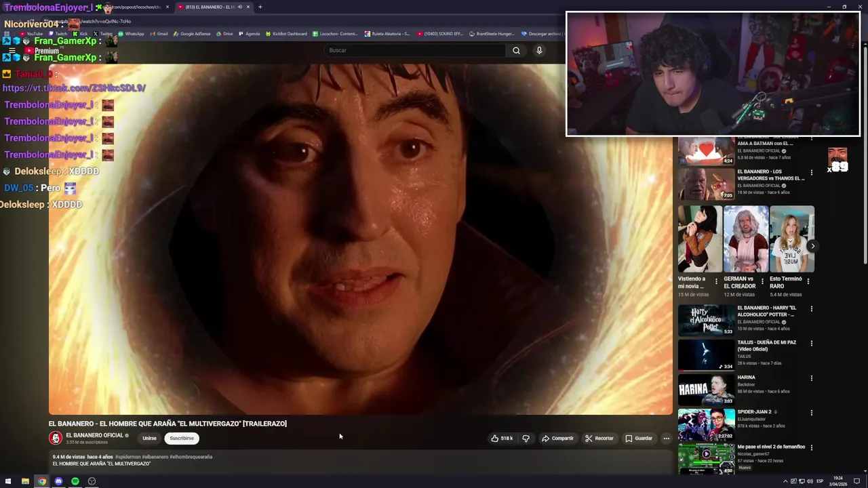Open the Drive bookmark
Viewport: 868px width, 488px height.
coord(224,34)
